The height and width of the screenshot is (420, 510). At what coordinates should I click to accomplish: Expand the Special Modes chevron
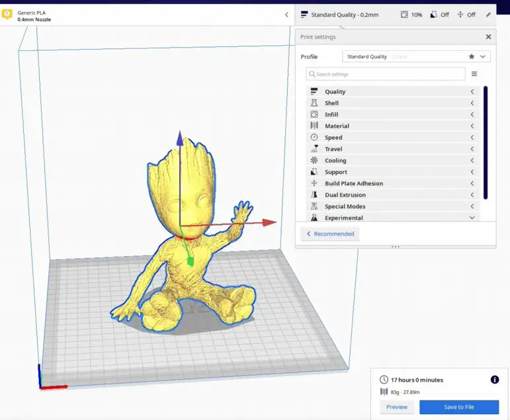pos(472,206)
